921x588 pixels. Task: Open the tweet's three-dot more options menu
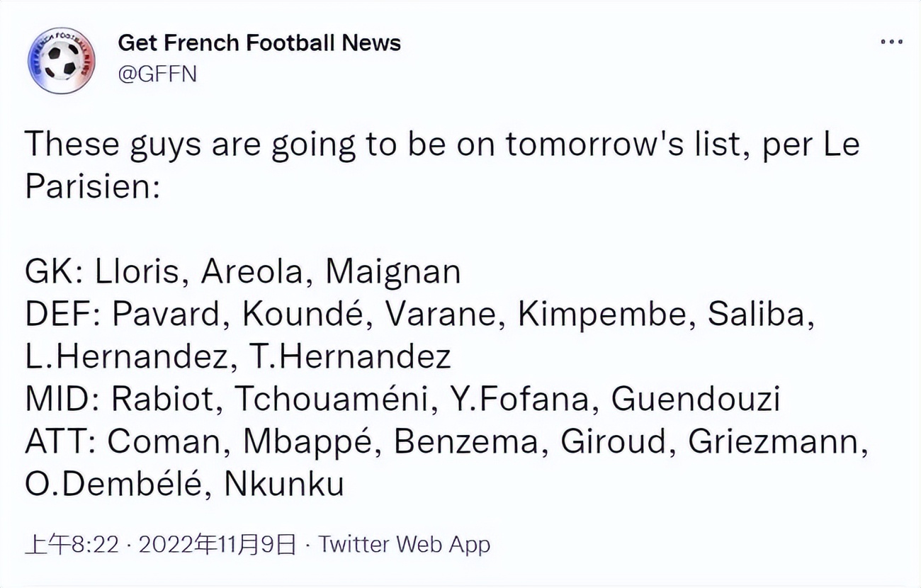point(891,43)
